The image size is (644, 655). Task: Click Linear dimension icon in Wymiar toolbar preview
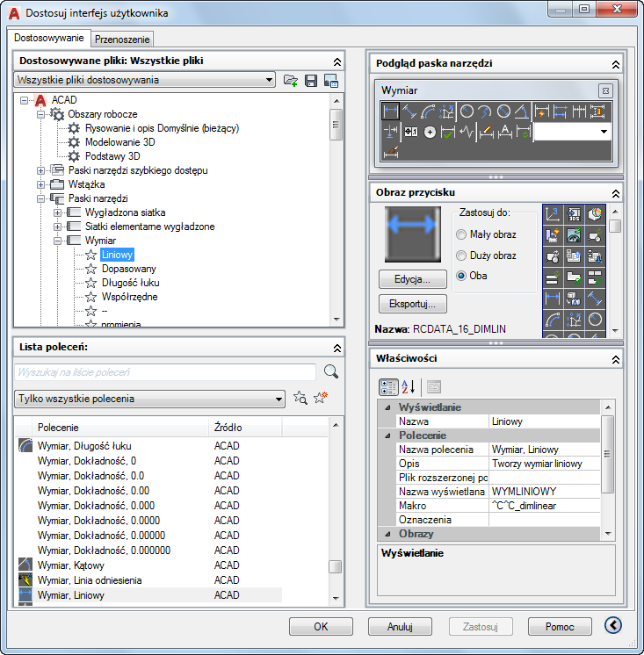tap(390, 112)
